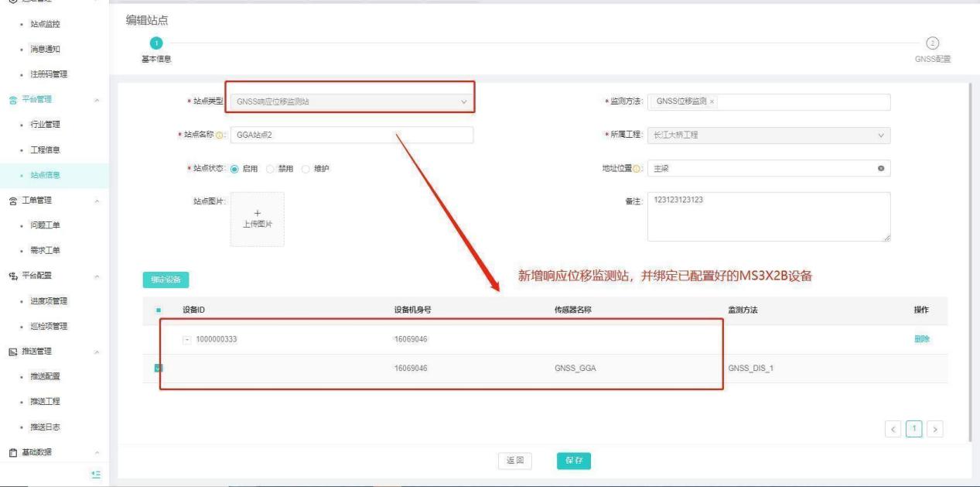Viewport: 980px width, 487px height.
Task: Click step 2 GNSS配置 in progress bar
Action: 933,43
